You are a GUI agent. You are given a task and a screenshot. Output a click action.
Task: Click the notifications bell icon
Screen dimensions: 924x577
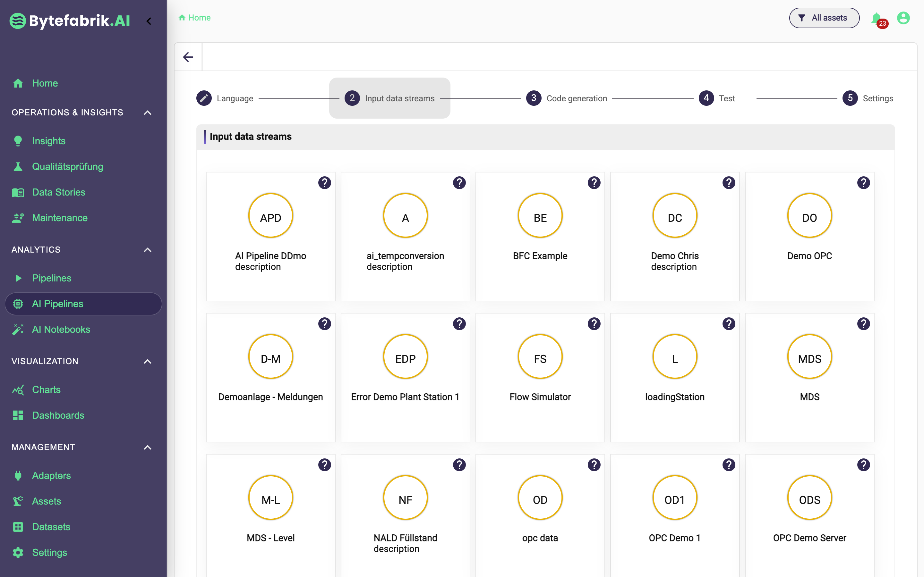876,18
